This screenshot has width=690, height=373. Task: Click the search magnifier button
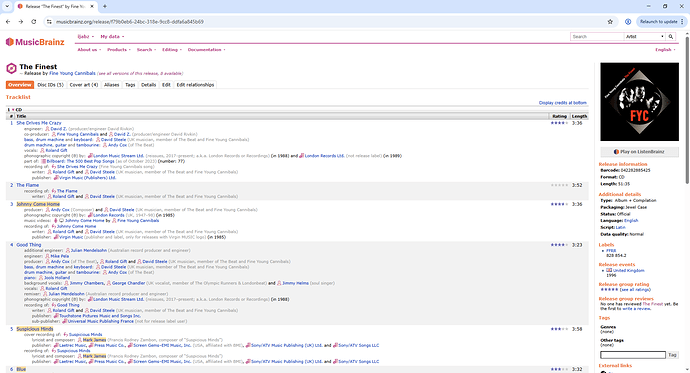[x=671, y=37]
